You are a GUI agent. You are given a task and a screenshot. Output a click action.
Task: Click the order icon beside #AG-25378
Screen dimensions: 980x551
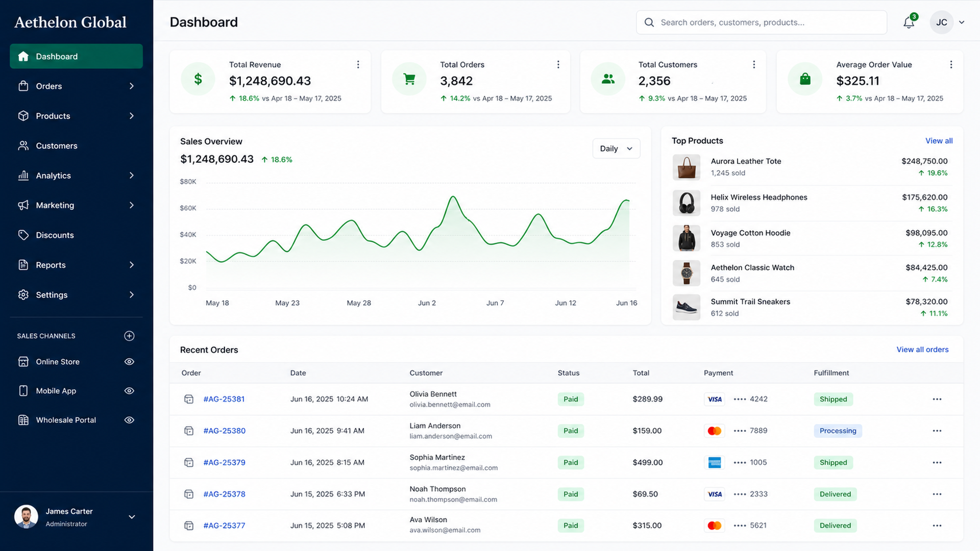pos(189,494)
